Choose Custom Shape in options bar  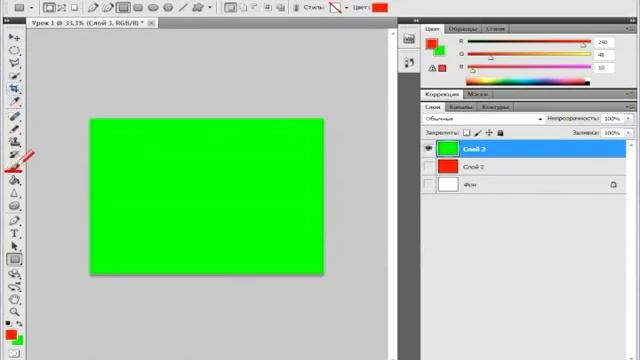coord(198,7)
